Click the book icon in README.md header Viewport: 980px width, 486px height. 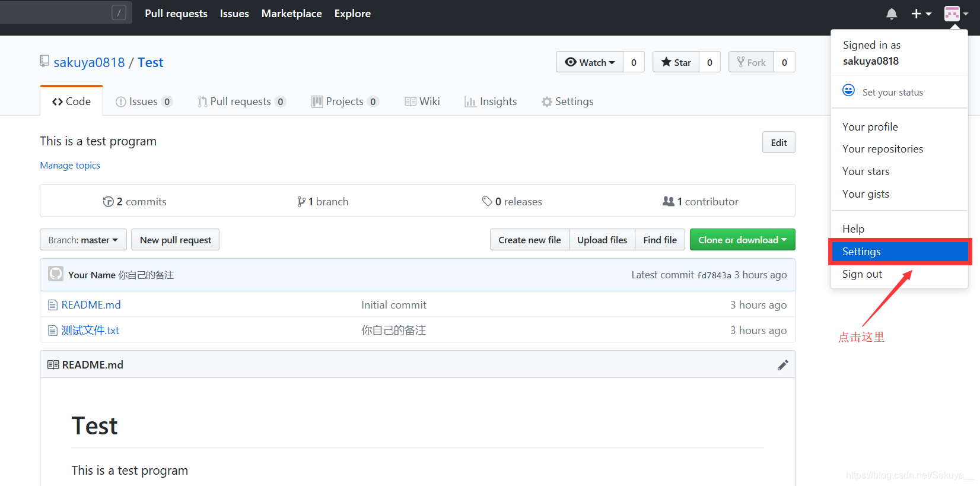click(53, 365)
